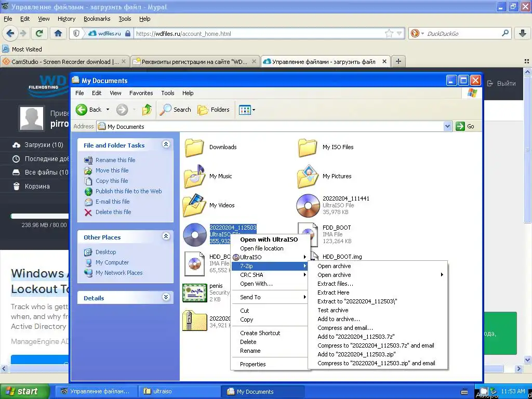This screenshot has height=399, width=532.
Task: Click the taskbar clock 11:53 AM
Action: [x=512, y=391]
